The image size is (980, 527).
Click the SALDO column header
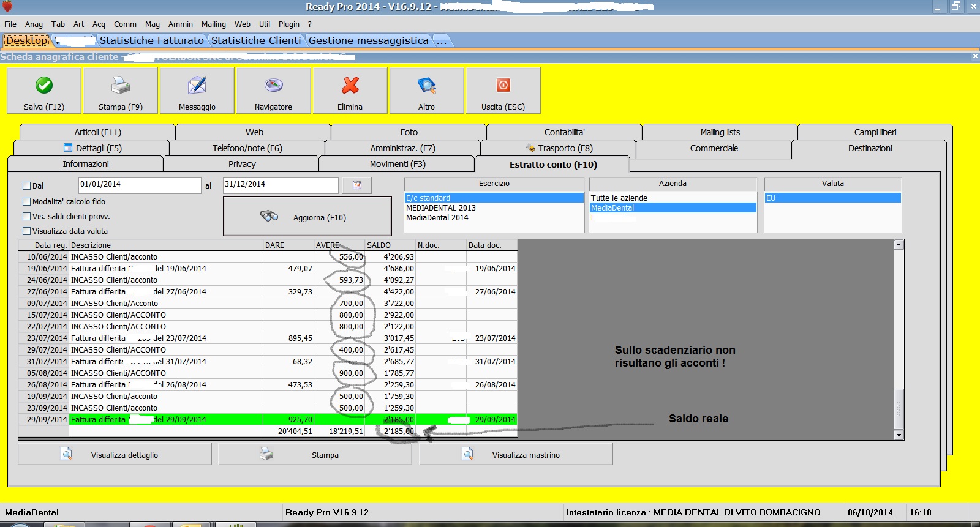[390, 245]
